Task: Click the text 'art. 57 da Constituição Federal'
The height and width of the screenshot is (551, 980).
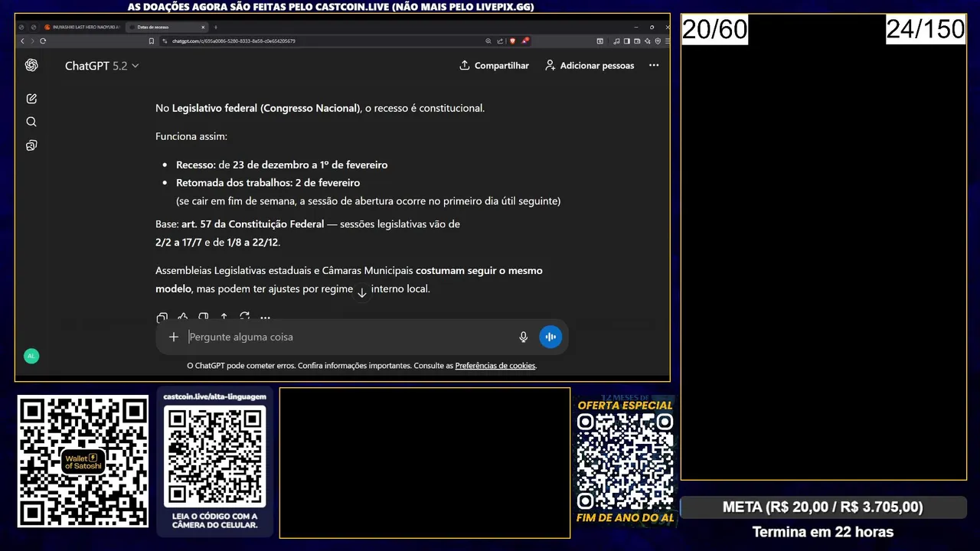Action: pos(253,224)
